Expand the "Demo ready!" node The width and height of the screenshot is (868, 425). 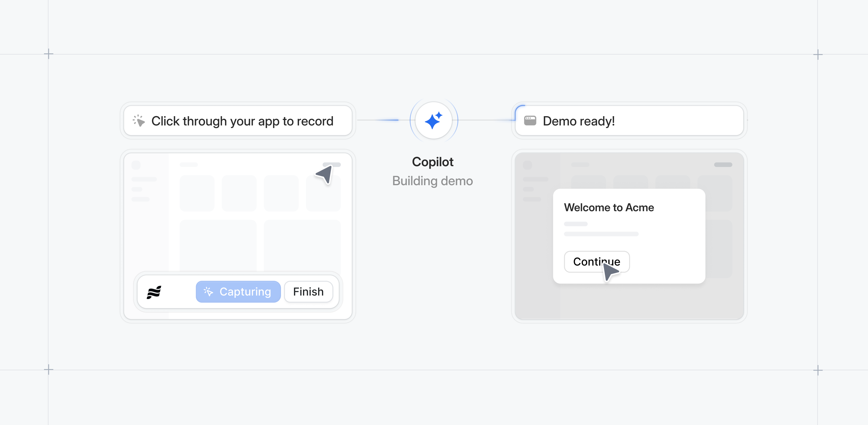[x=628, y=121]
